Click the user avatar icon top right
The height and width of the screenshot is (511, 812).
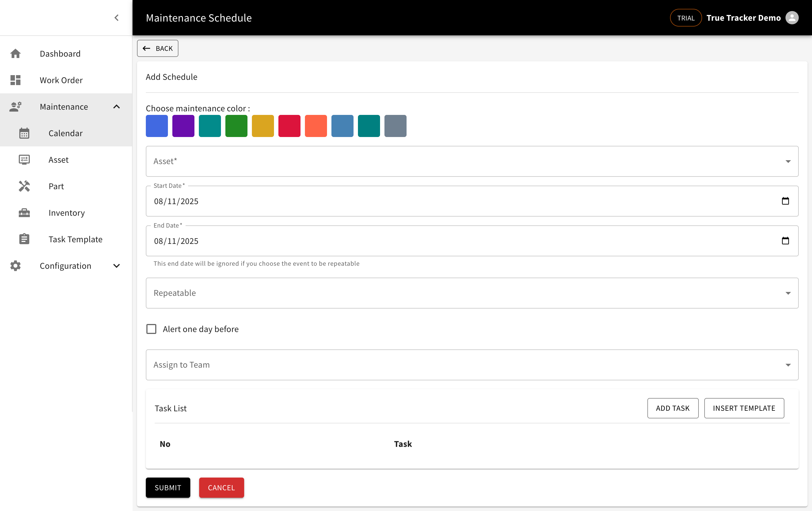792,17
